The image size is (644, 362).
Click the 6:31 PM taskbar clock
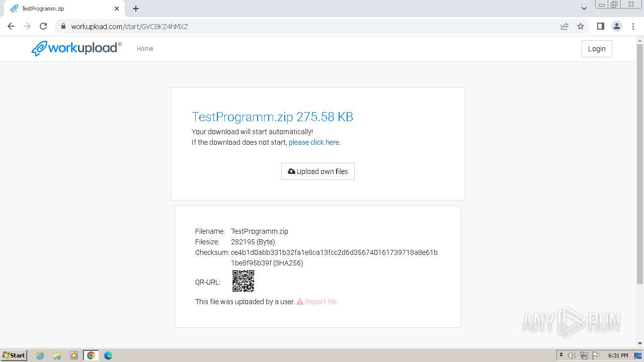coord(618,355)
